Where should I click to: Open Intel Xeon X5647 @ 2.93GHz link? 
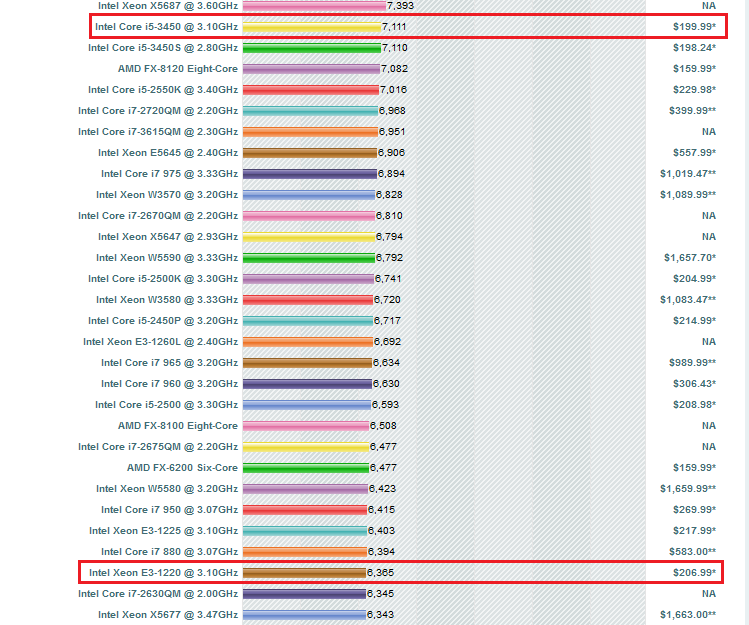coord(168,237)
